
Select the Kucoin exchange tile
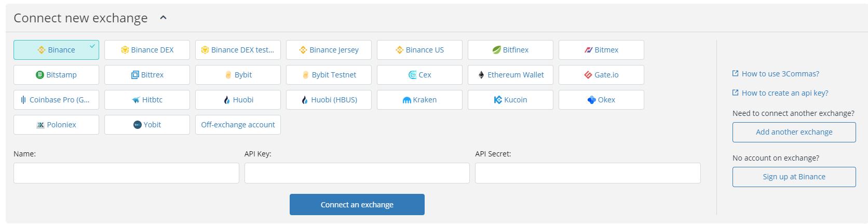(510, 100)
